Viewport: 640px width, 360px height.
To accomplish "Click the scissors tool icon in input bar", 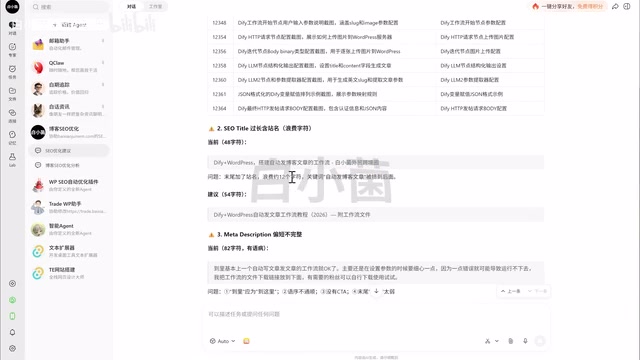I will tap(487, 341).
